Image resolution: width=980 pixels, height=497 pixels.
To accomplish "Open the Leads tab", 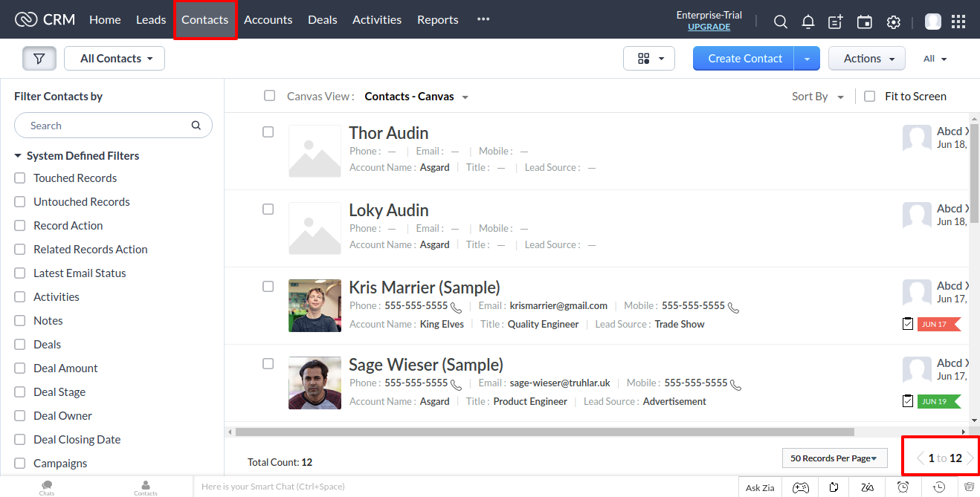I will pyautogui.click(x=151, y=20).
